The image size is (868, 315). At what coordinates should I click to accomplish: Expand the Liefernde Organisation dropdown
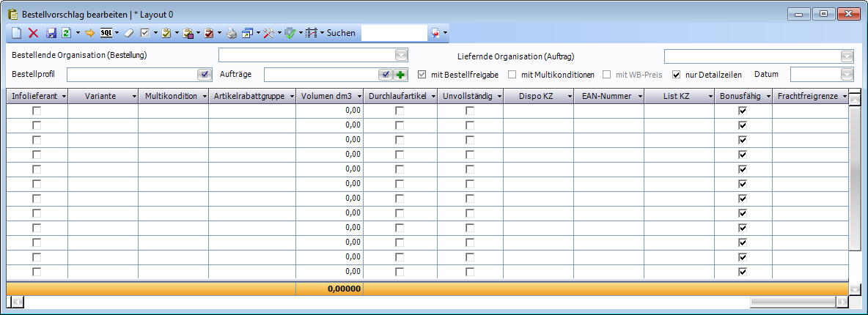pyautogui.click(x=847, y=56)
